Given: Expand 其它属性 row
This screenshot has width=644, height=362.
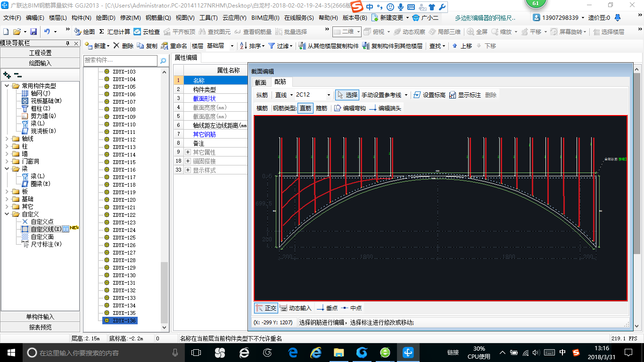Looking at the screenshot, I should [x=188, y=152].
